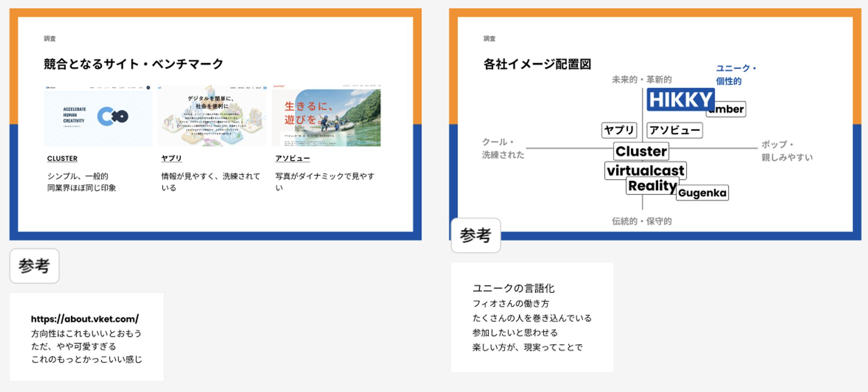
Task: Select the 参考 tag below the left slide
Action: pos(35,266)
